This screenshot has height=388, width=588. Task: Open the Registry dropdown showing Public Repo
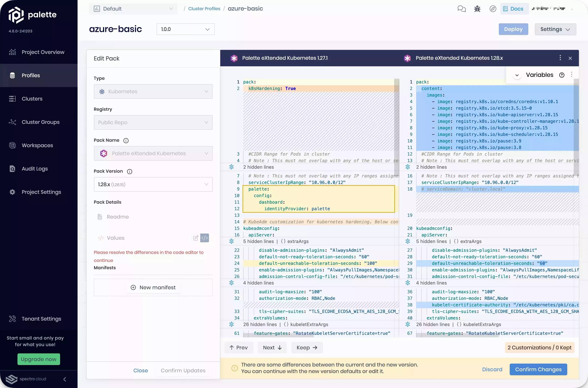153,122
